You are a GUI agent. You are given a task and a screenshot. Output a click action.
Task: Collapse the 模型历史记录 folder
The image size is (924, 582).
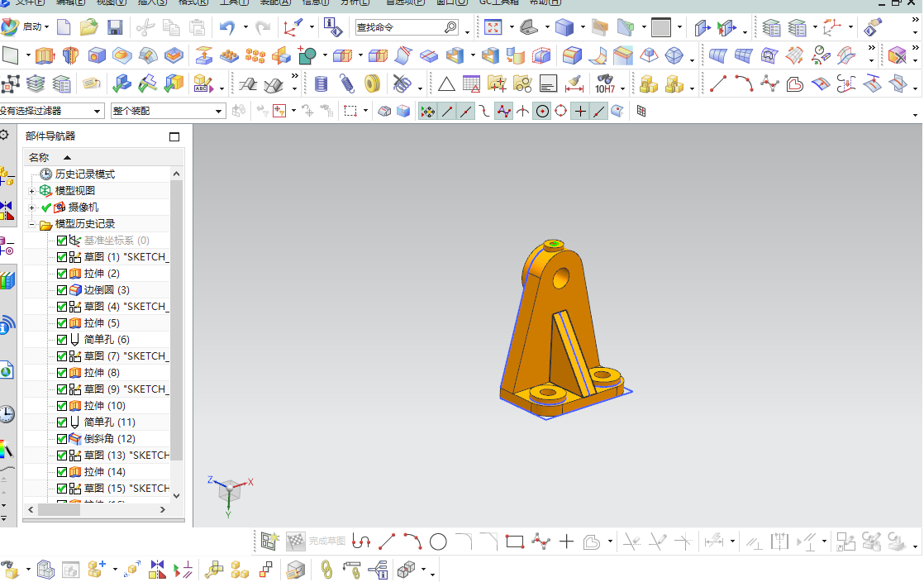(32, 224)
